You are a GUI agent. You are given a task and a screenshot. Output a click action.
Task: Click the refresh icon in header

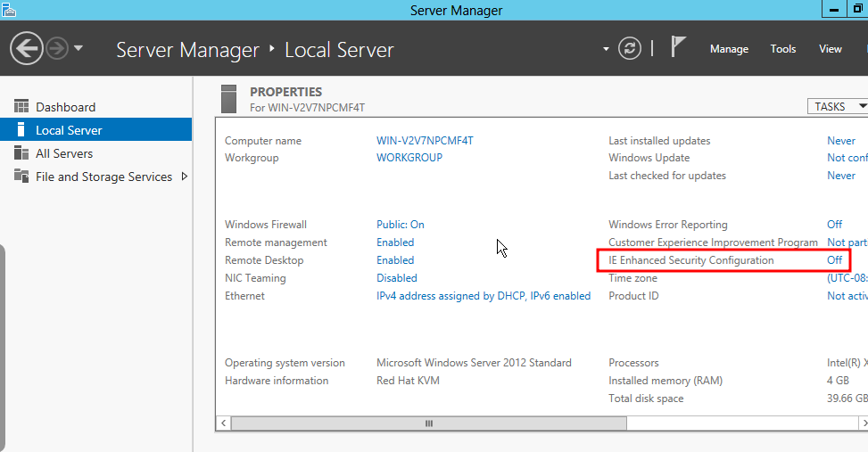[630, 48]
